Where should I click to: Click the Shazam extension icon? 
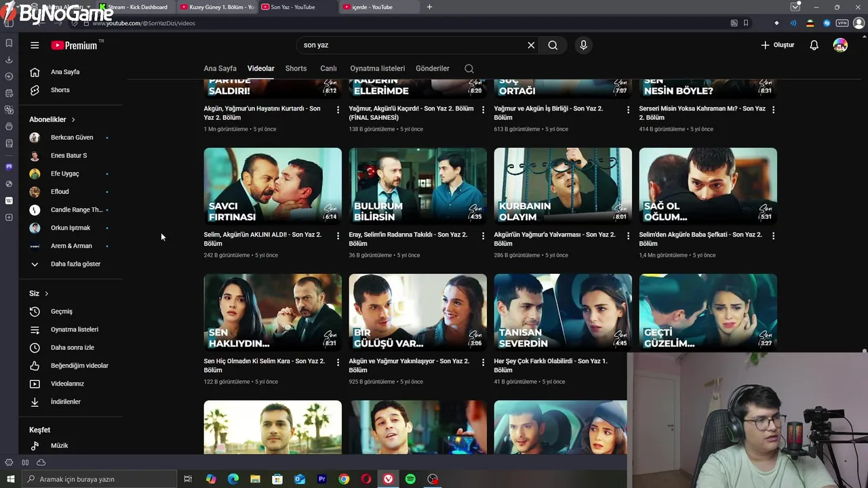pyautogui.click(x=827, y=23)
